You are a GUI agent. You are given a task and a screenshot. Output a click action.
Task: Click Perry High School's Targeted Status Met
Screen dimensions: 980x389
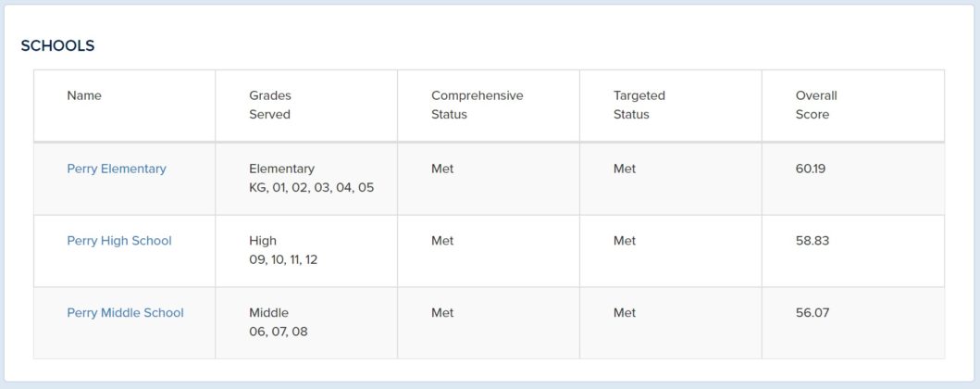(x=625, y=241)
